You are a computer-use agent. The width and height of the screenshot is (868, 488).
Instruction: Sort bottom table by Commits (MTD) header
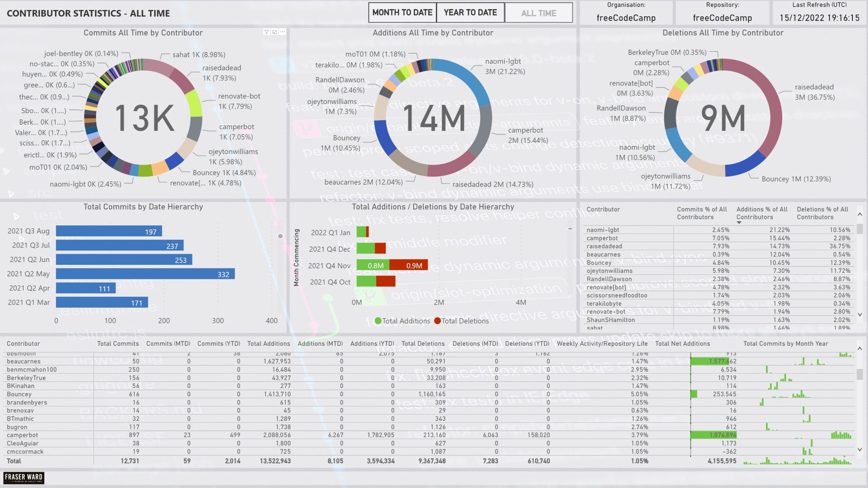click(x=168, y=343)
